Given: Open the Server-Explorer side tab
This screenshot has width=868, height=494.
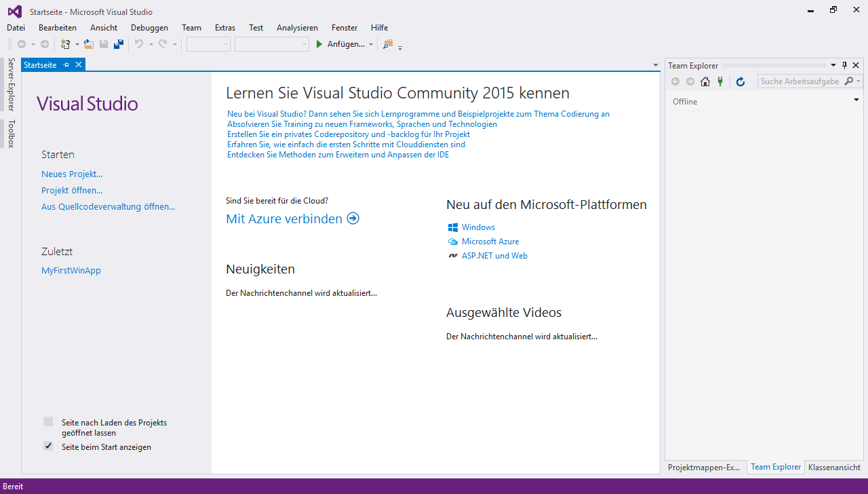Looking at the screenshot, I should (x=11, y=84).
